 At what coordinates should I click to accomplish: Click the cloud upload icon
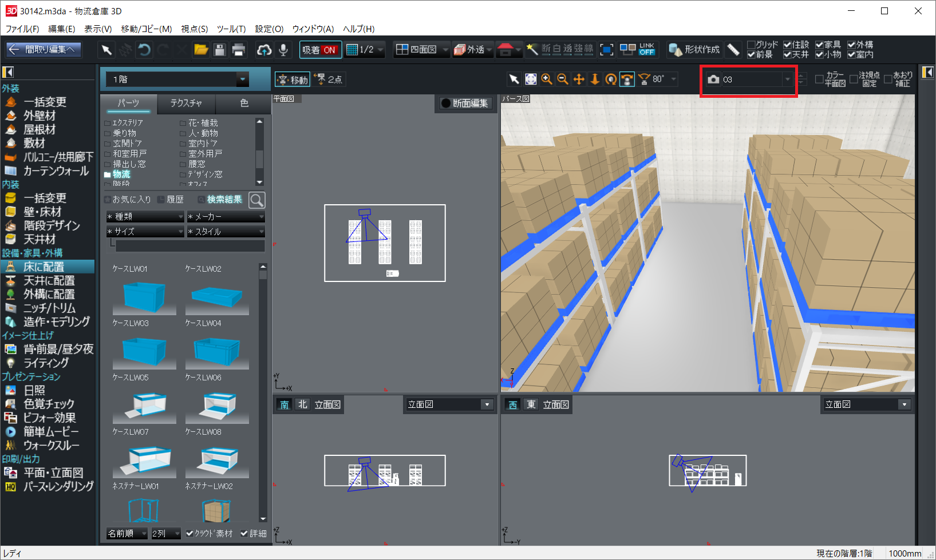click(x=264, y=50)
